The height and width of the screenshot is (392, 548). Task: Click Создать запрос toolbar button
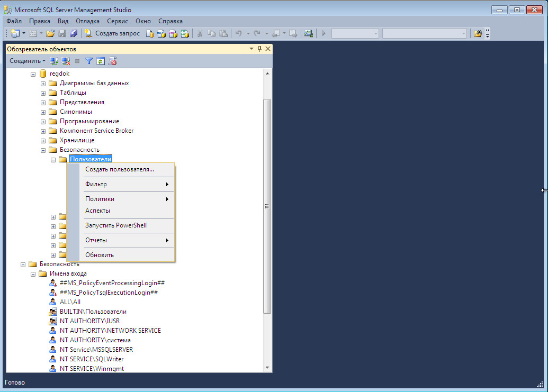click(112, 33)
